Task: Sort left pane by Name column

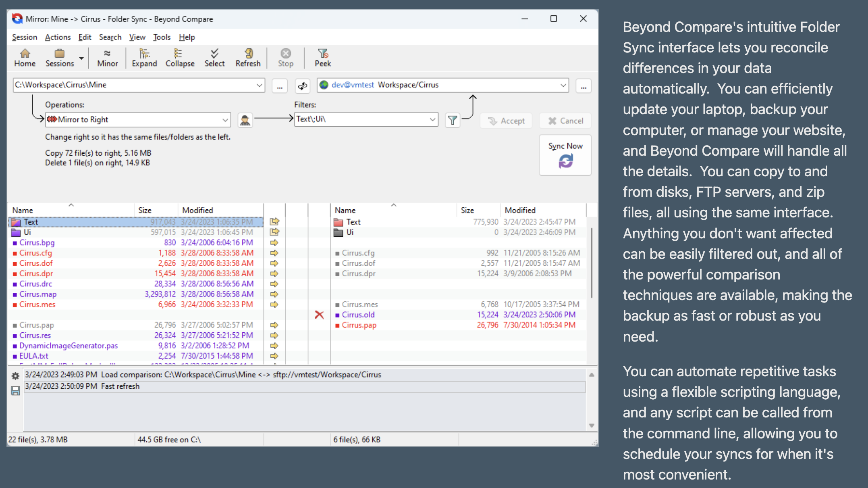Action: [71, 210]
